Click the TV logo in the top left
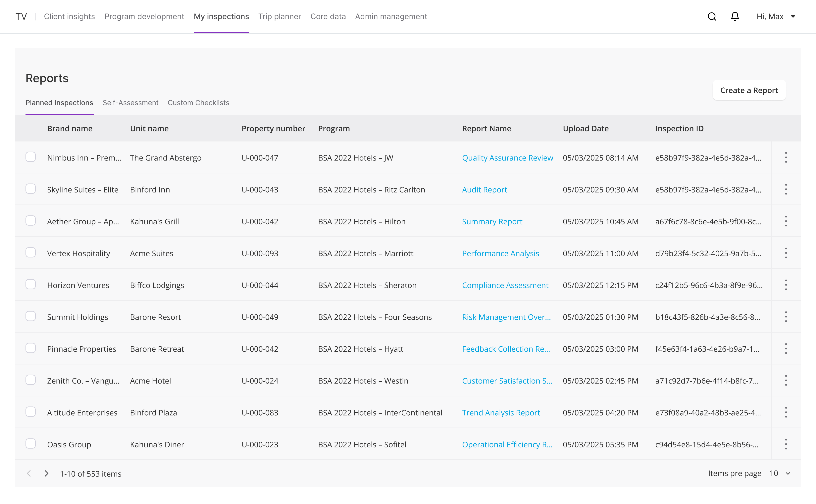The width and height of the screenshot is (816, 504). [x=21, y=16]
